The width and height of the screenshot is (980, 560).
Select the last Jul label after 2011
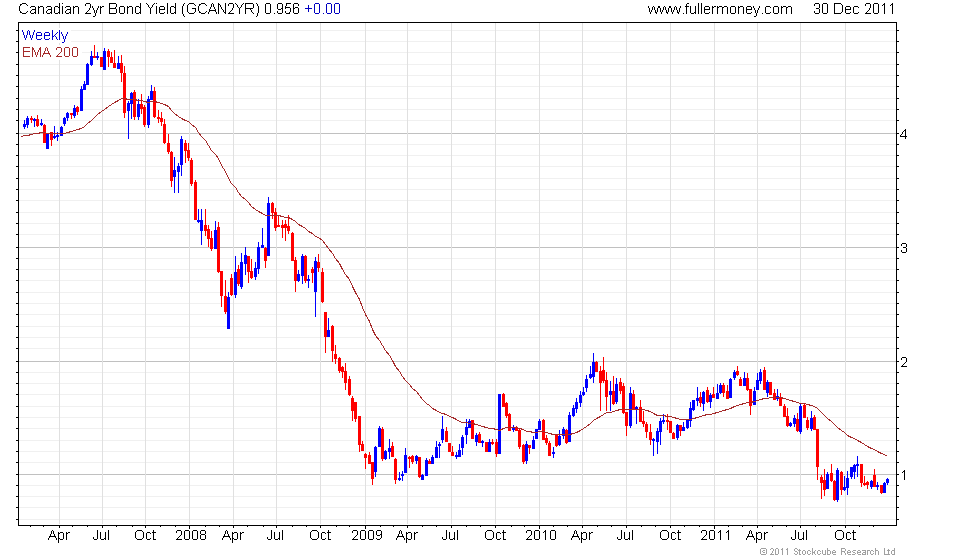tap(799, 535)
